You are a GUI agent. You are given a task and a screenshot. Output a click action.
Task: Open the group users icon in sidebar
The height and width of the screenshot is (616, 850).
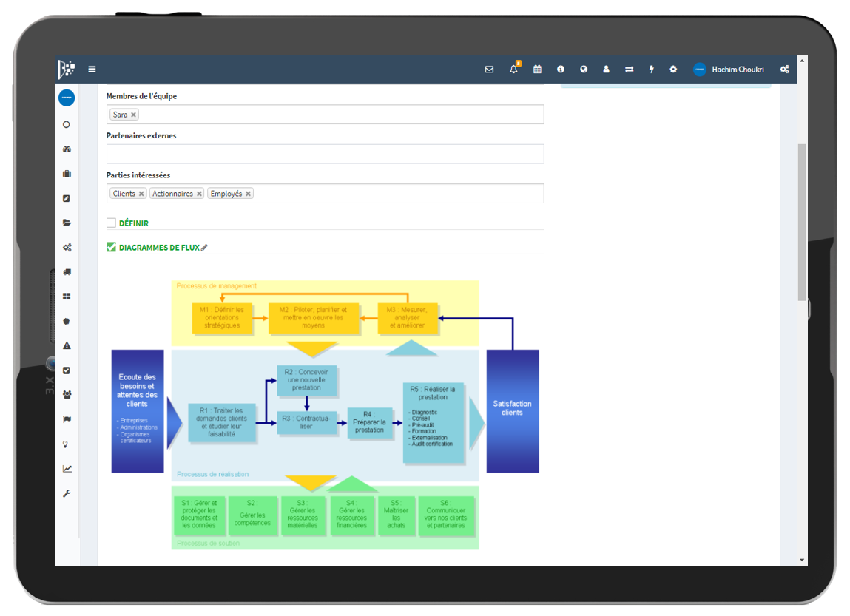tap(67, 395)
